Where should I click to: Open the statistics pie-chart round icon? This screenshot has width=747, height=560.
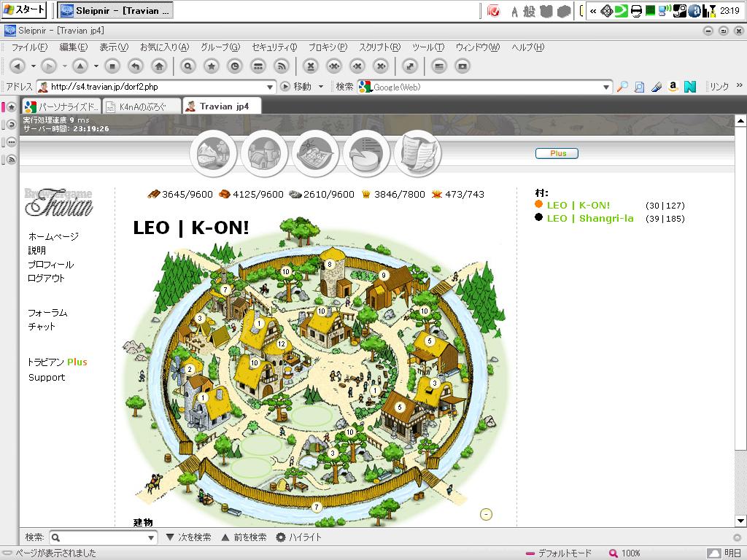[366, 153]
